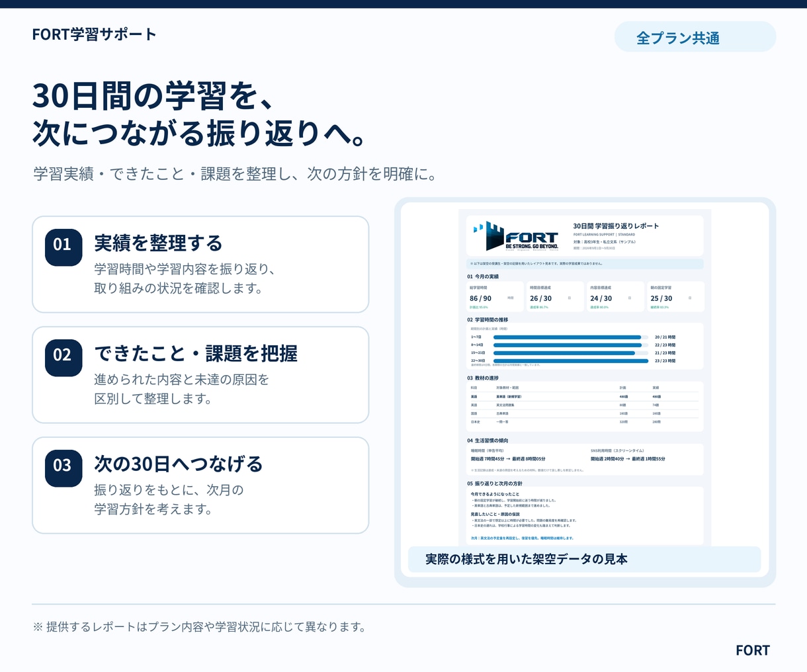Click the FORT wordmark at bottom right
The height and width of the screenshot is (672, 807).
pos(753,650)
